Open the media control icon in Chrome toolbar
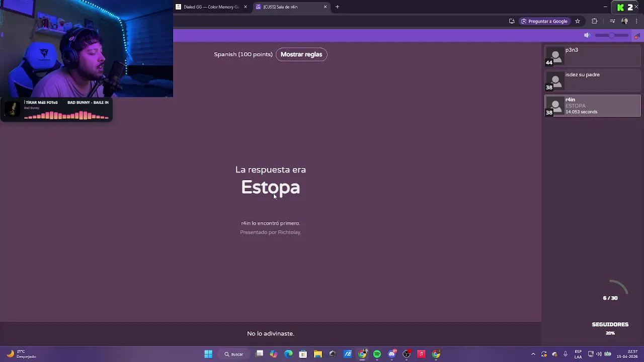This screenshot has width=644, height=362. pos(612,21)
